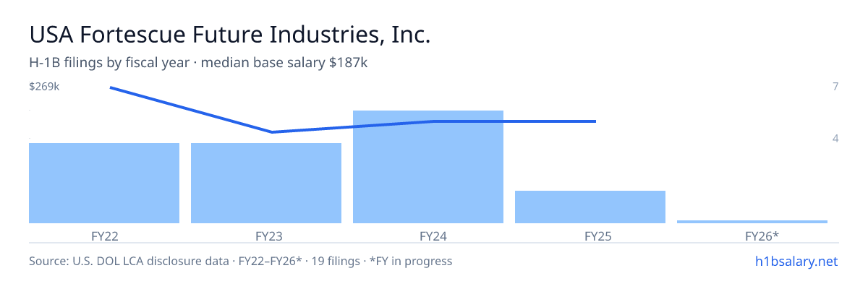Click the FY24 axis label
The image size is (868, 289).
coord(428,236)
